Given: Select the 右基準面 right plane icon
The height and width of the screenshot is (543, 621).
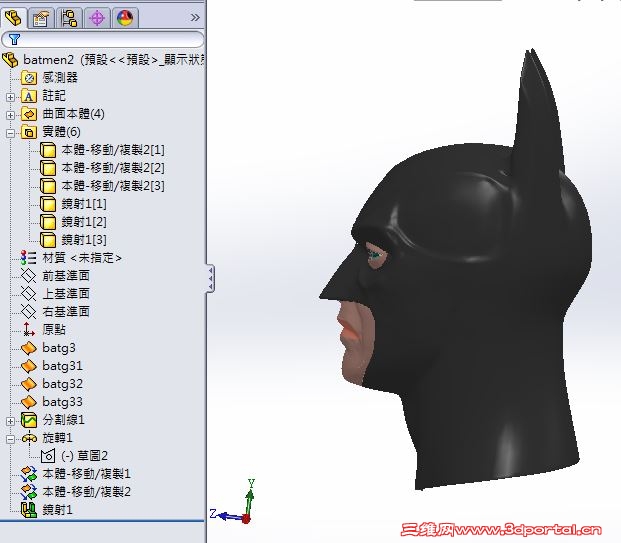Looking at the screenshot, I should pyautogui.click(x=29, y=312).
